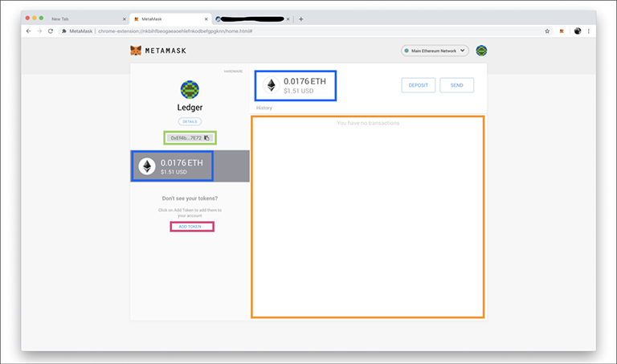The width and height of the screenshot is (617, 364).
Task: Click "You have no transactions" text
Action: click(368, 123)
